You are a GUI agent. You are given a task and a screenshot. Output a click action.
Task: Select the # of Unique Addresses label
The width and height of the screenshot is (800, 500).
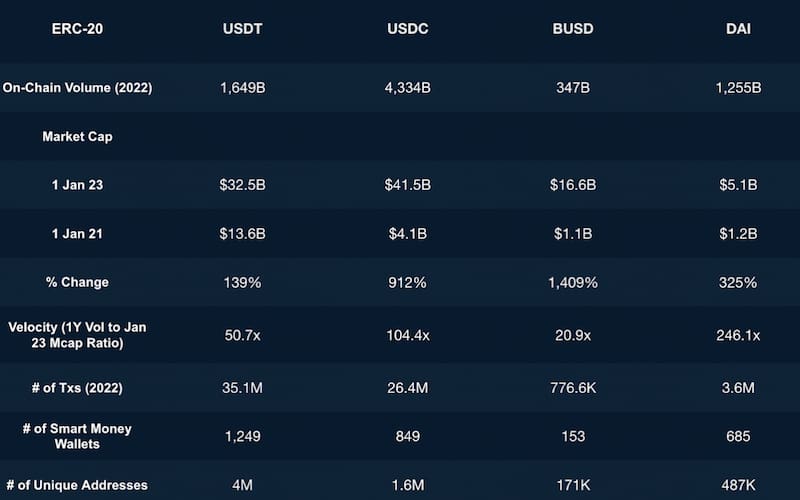click(77, 485)
